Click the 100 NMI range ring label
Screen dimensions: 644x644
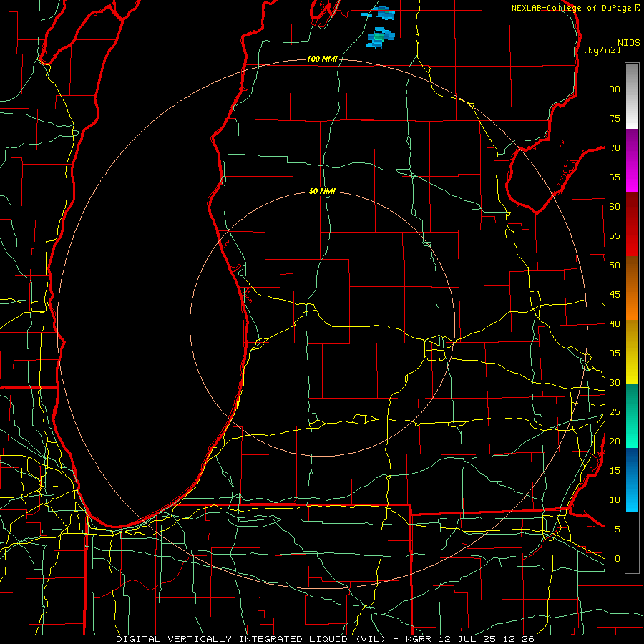tap(322, 59)
